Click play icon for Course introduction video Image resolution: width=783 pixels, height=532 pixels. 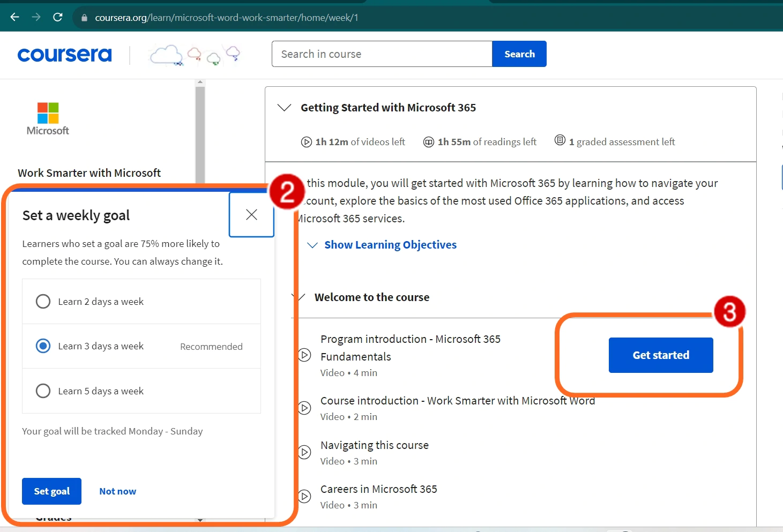304,408
